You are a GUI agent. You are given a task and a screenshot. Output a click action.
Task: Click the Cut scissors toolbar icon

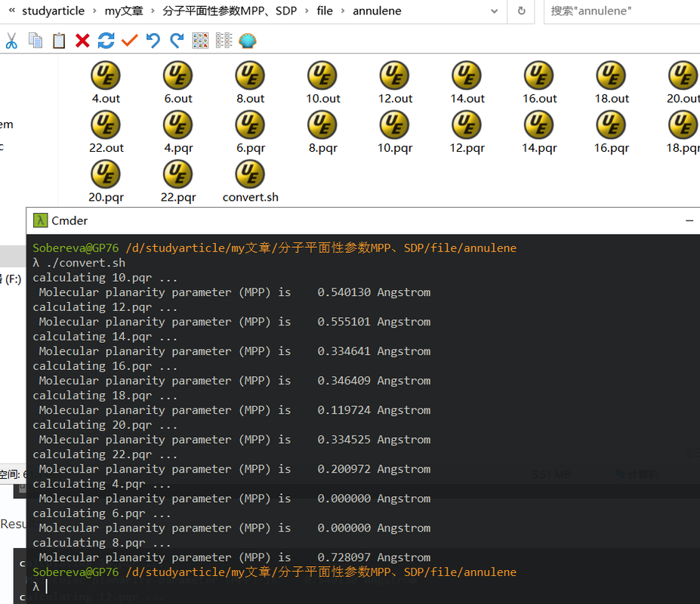pos(11,41)
